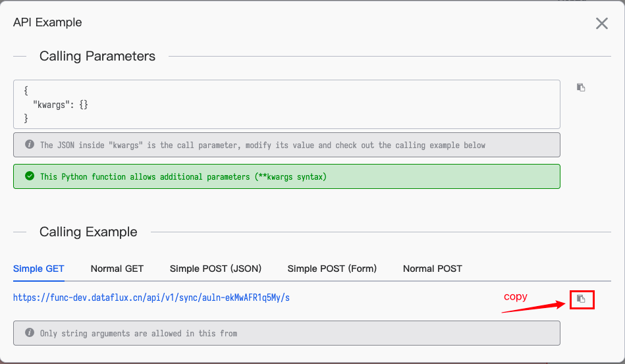Click the info icon in the kwargs hint
Screen dimensions: 625x364
click(x=30, y=144)
